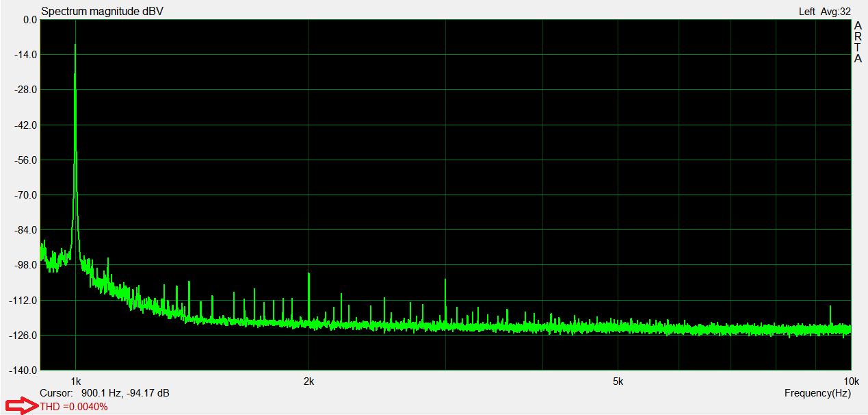The width and height of the screenshot is (868, 415).
Task: Select the -112.0 y-axis value
Action: point(23,301)
